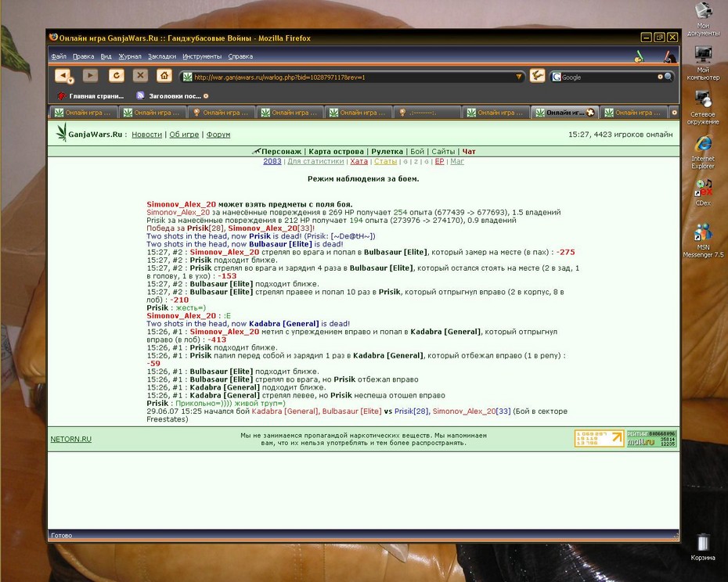Open the search engine chooser dropdown
This screenshot has width=728, height=582.
[x=660, y=77]
